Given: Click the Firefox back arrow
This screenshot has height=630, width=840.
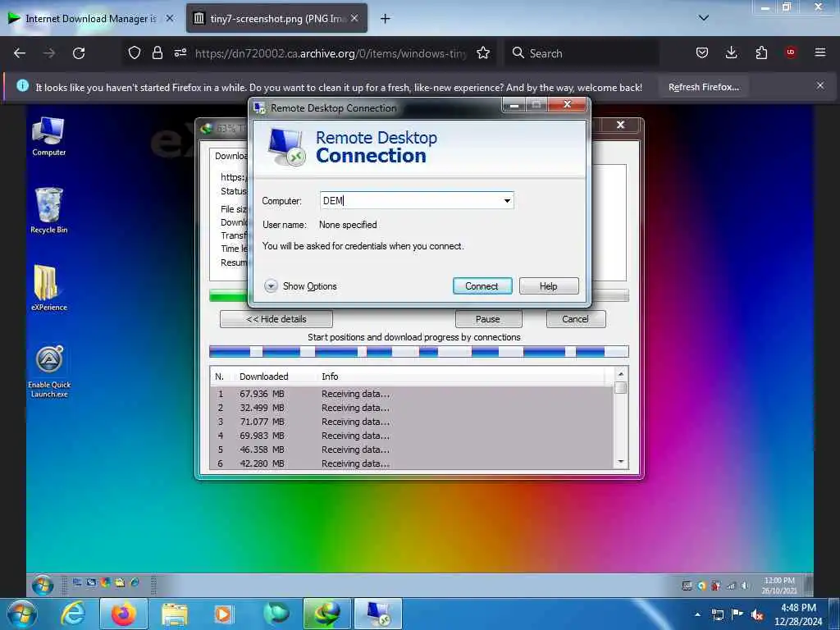Looking at the screenshot, I should click(x=20, y=53).
